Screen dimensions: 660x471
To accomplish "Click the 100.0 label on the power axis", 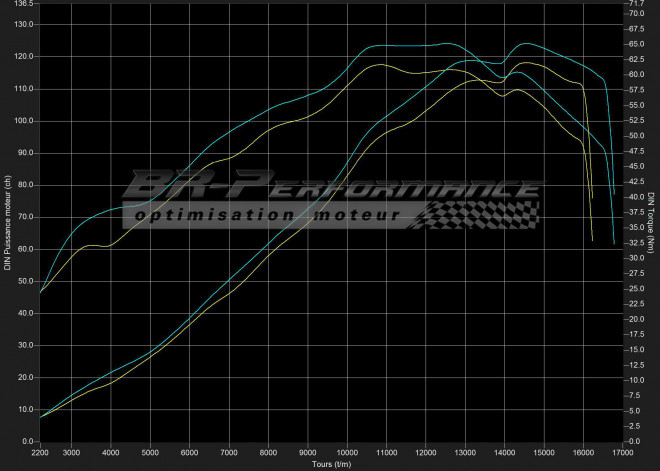I will click(x=23, y=121).
